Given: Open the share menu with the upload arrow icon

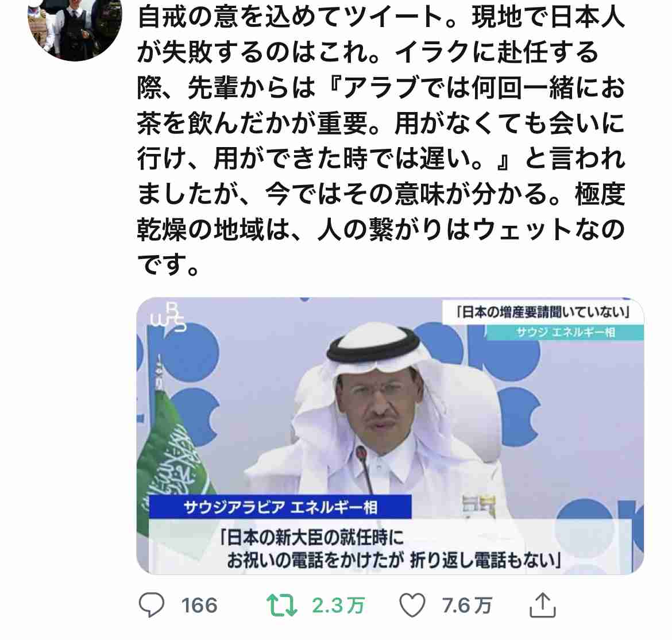Looking at the screenshot, I should [543, 605].
